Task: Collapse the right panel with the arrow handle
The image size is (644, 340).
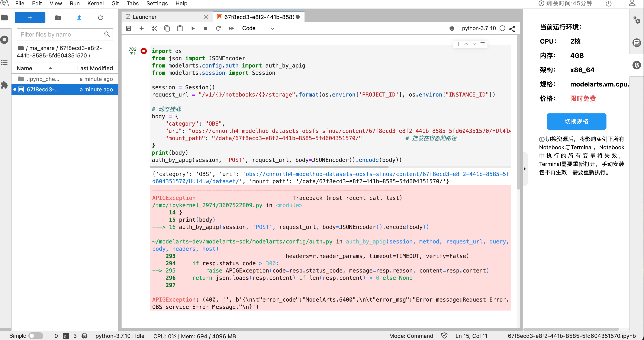Action: click(x=525, y=169)
